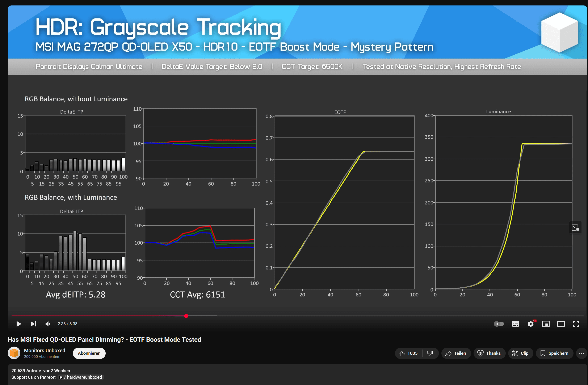The height and width of the screenshot is (385, 588).
Task: Subscribe using the Abonnieren button
Action: pyautogui.click(x=89, y=353)
